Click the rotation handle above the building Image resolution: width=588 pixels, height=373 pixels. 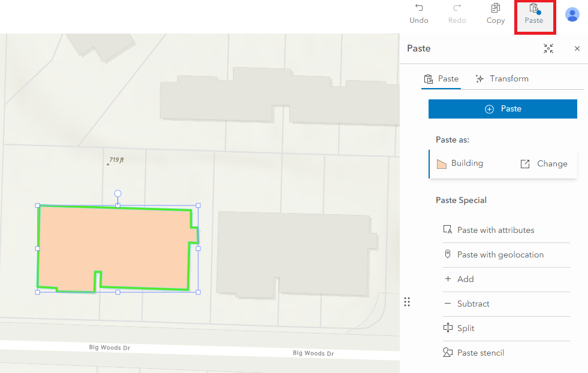pos(118,193)
